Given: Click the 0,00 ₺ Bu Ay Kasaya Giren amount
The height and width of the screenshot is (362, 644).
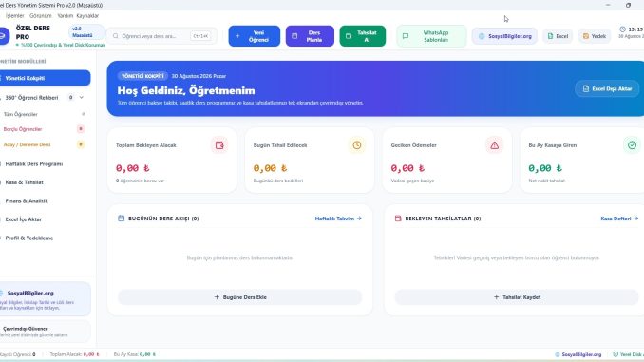Looking at the screenshot, I should click(x=545, y=168).
